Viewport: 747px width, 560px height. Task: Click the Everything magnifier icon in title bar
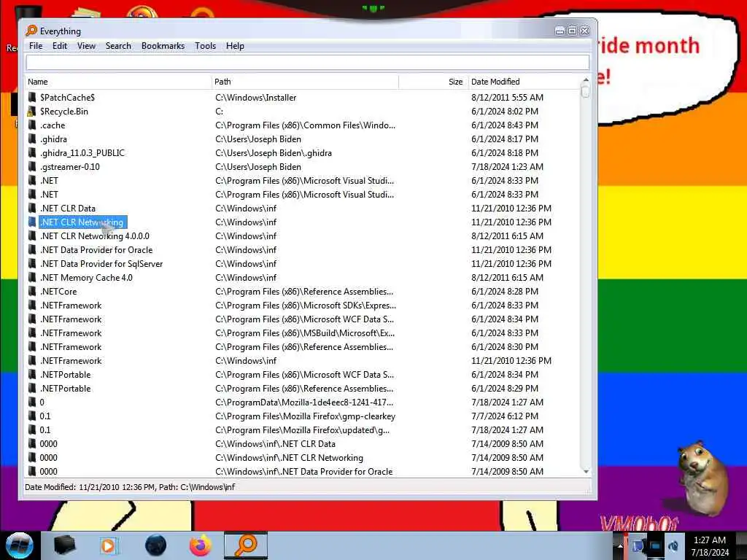click(x=31, y=31)
